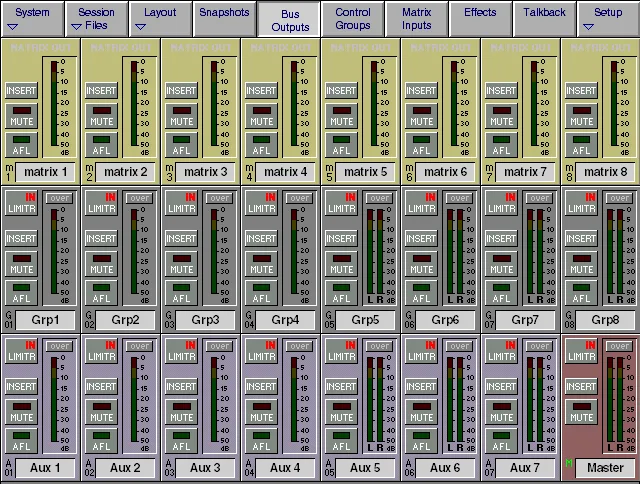640x484 pixels.
Task: Mute the matrix 1 output
Action: (22, 116)
